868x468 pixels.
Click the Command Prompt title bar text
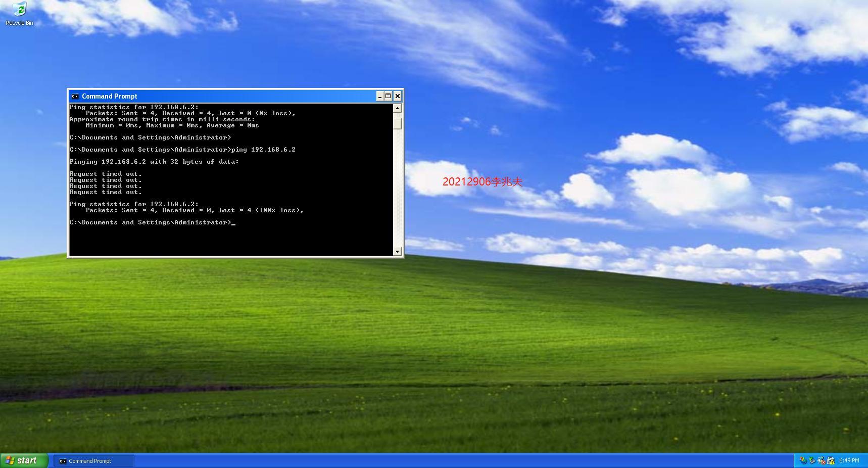tap(110, 96)
